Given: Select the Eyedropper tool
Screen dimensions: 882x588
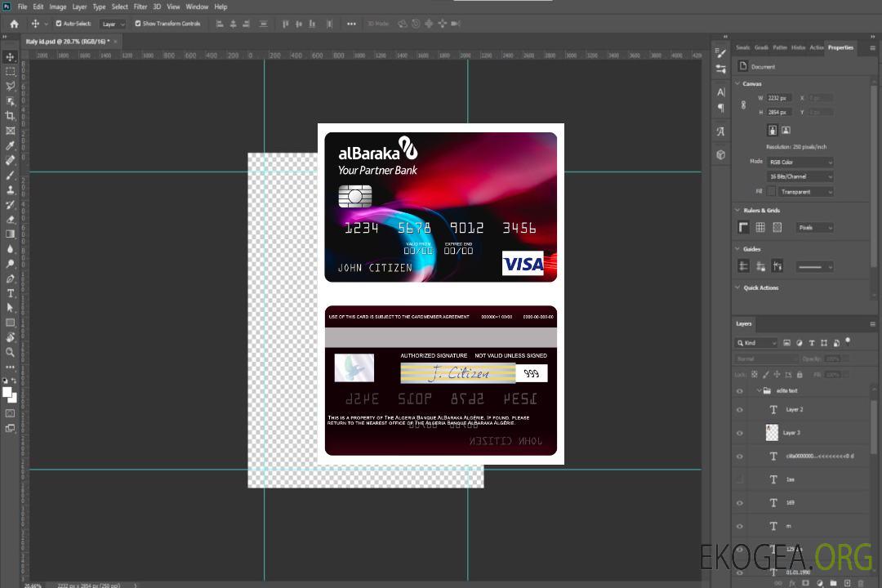Looking at the screenshot, I should 10,145.
